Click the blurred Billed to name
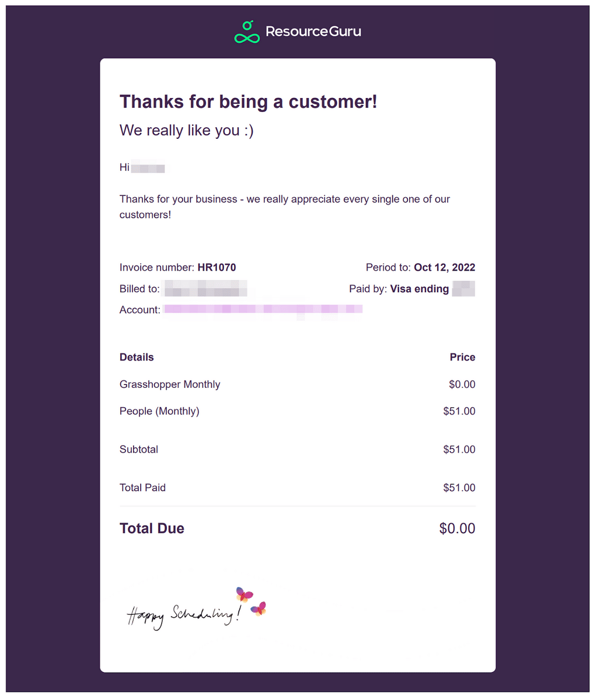The width and height of the screenshot is (597, 700). point(205,289)
